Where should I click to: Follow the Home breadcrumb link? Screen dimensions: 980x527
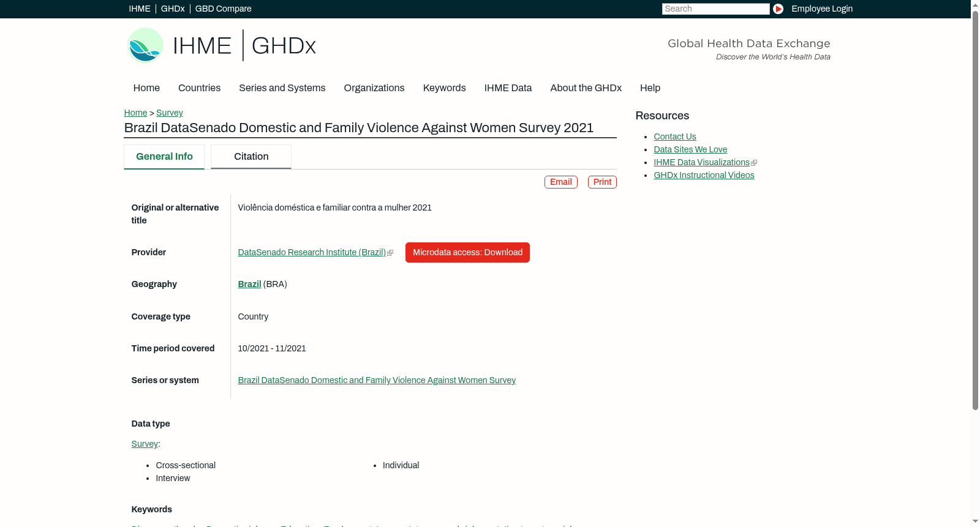tap(135, 113)
